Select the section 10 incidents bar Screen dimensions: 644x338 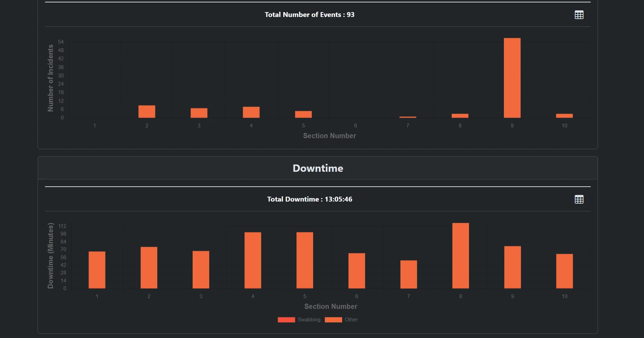point(564,116)
